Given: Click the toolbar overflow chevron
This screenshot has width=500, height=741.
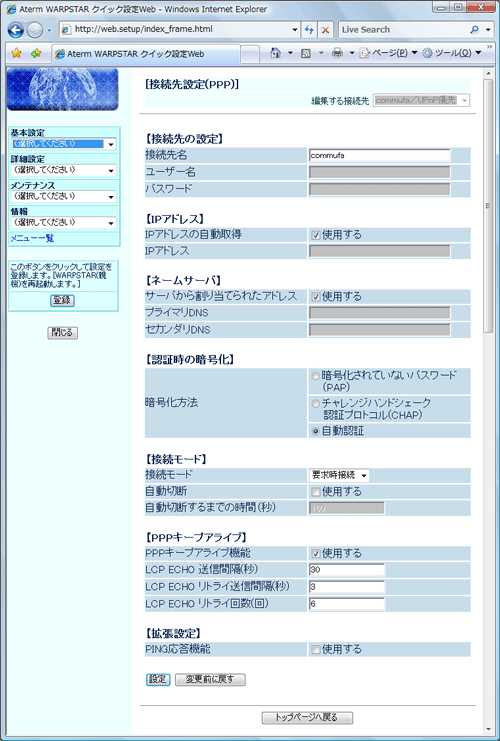Looking at the screenshot, I should [489, 47].
